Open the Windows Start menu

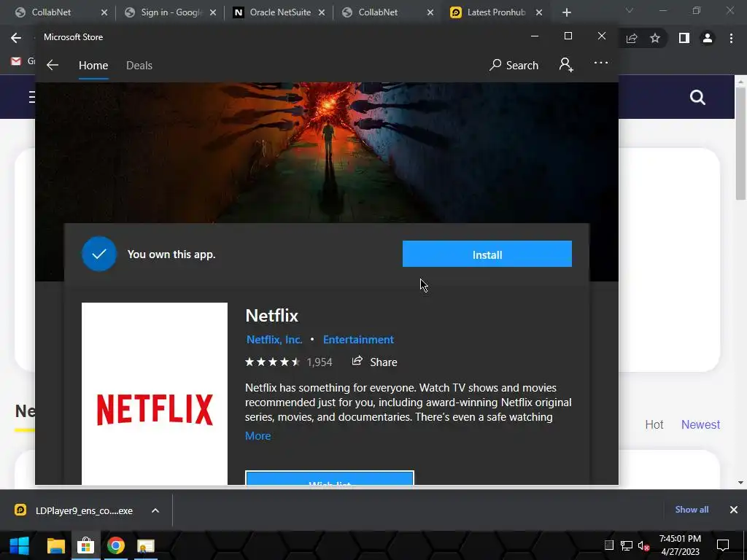tap(19, 545)
